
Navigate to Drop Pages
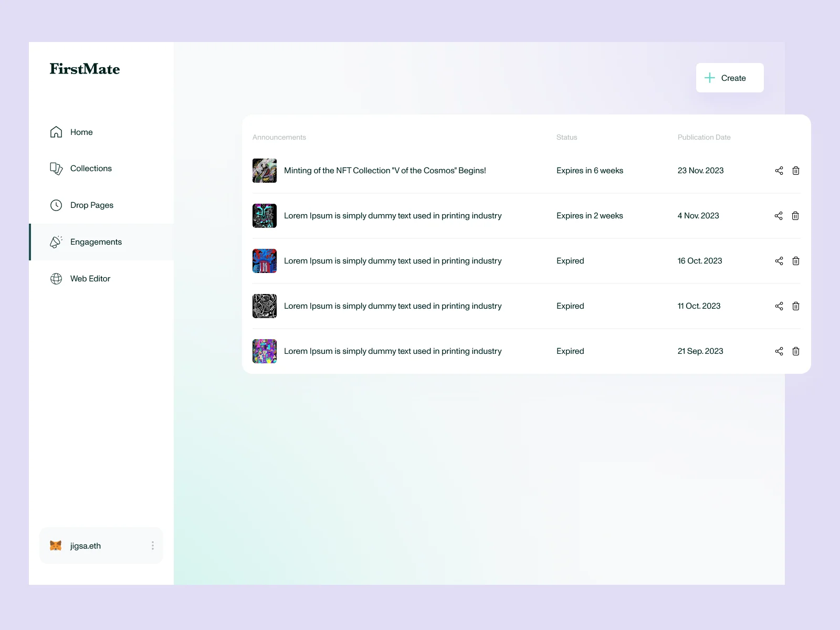pyautogui.click(x=91, y=205)
